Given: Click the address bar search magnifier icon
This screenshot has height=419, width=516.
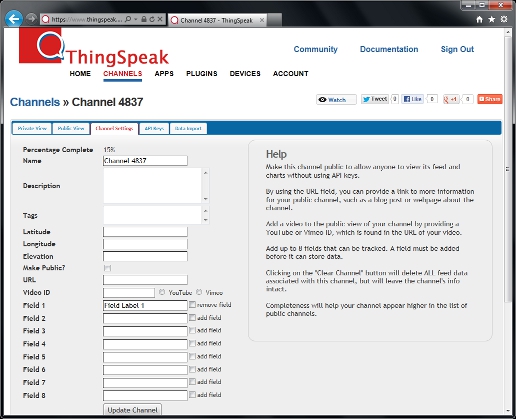Looking at the screenshot, I should tap(128, 19).
